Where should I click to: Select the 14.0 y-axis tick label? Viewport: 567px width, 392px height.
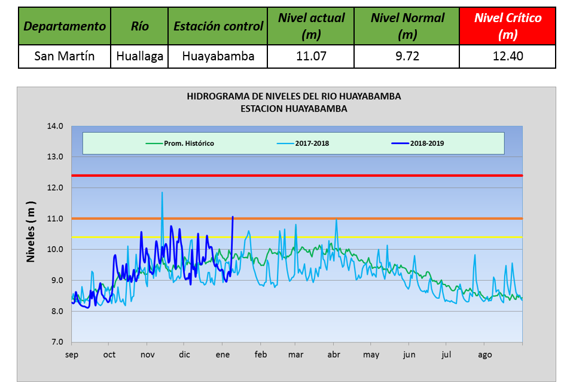(55, 126)
